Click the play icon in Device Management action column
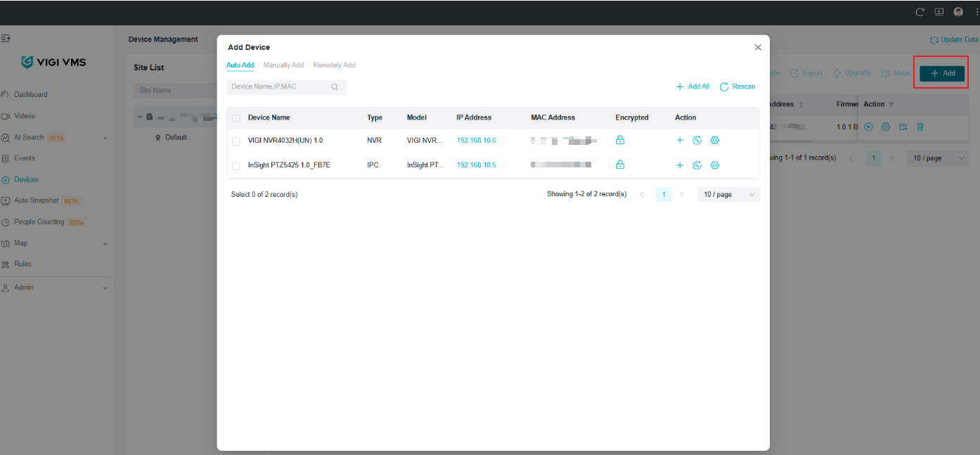Screen dimensions: 980x455 868,127
